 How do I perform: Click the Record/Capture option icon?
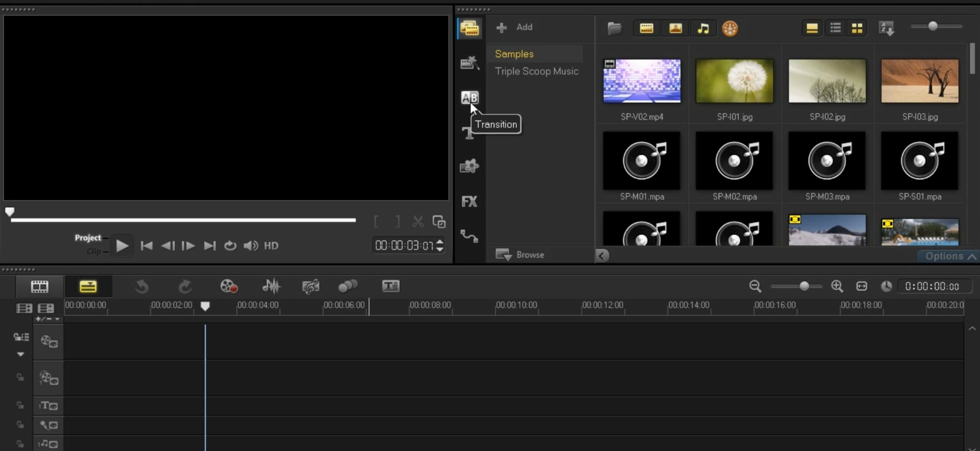click(x=229, y=286)
